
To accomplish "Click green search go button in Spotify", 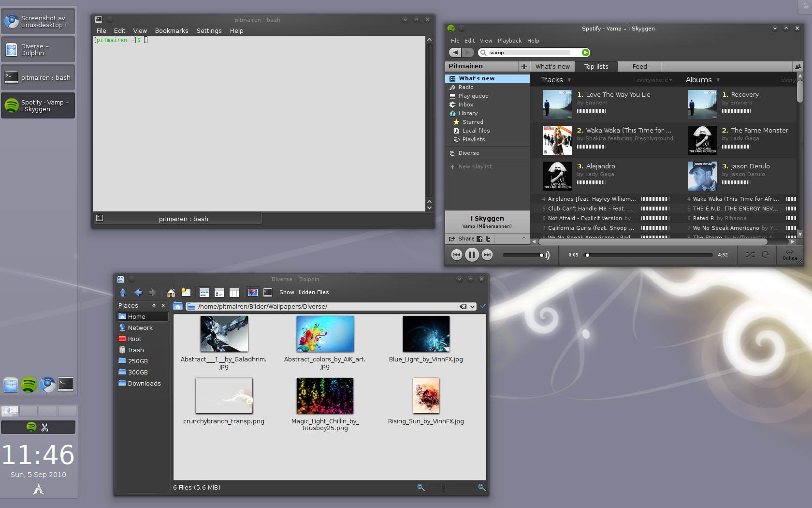I will pos(586,52).
